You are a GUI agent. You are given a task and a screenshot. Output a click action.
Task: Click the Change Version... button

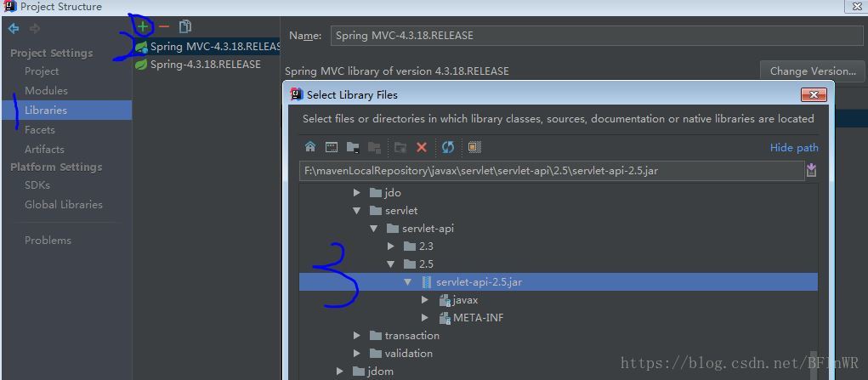813,71
